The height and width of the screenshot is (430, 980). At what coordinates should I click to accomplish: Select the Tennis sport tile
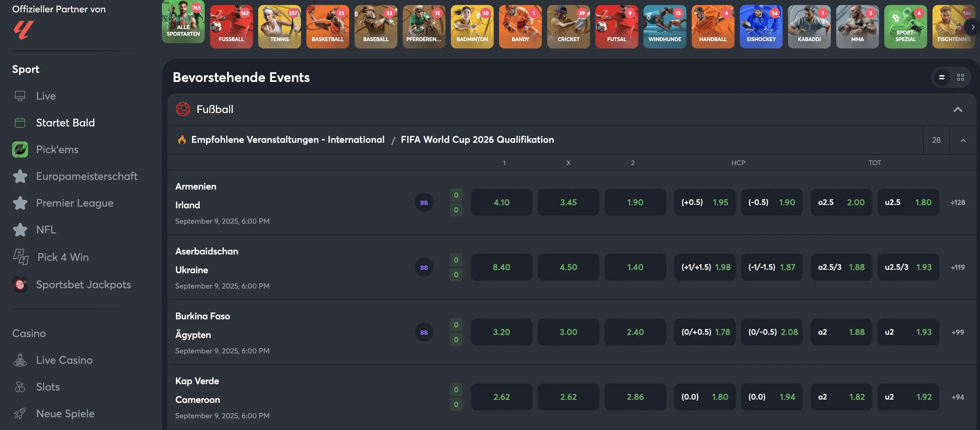[x=279, y=27]
